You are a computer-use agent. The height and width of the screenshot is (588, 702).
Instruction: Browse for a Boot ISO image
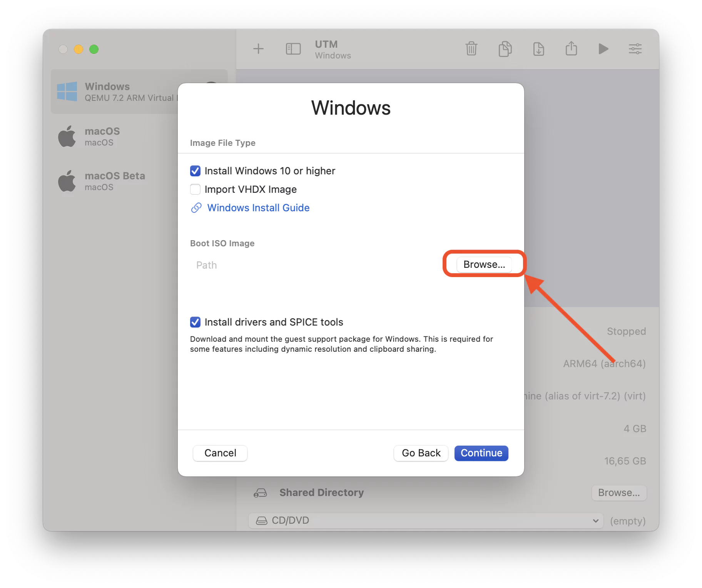(x=484, y=265)
